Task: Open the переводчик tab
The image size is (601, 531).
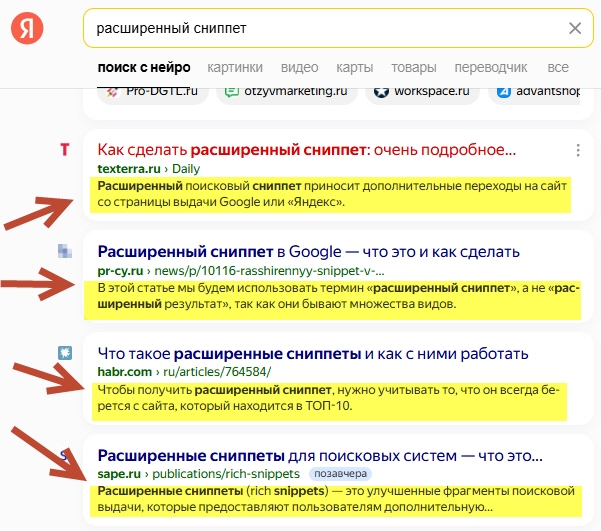Action: (x=491, y=67)
